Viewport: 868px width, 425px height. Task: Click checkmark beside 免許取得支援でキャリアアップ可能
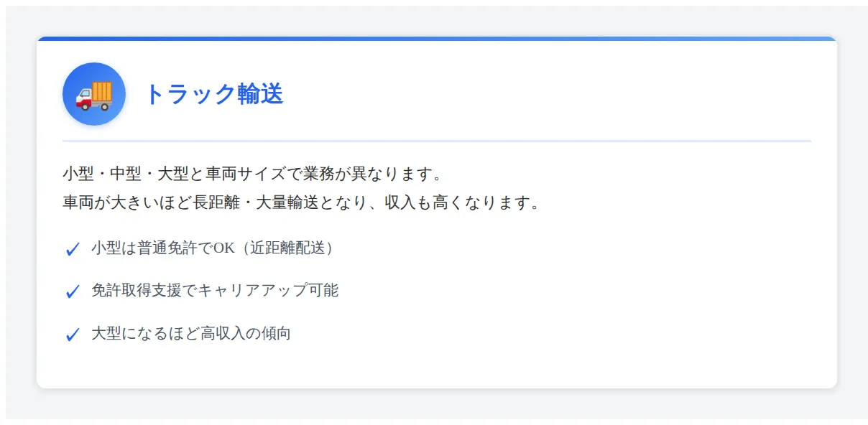72,291
